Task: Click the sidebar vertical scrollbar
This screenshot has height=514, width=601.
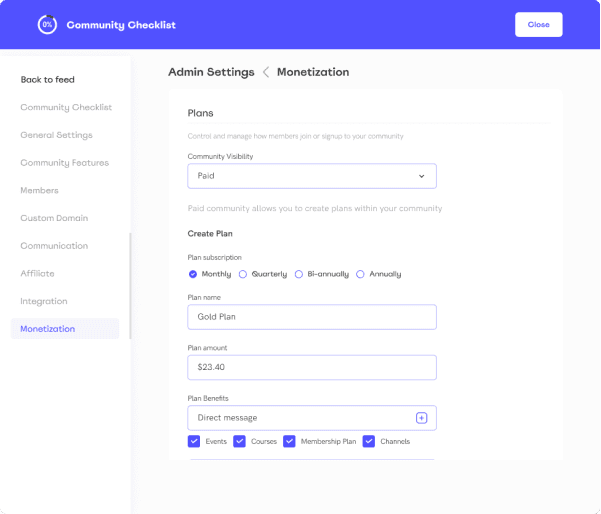Action: coord(130,286)
